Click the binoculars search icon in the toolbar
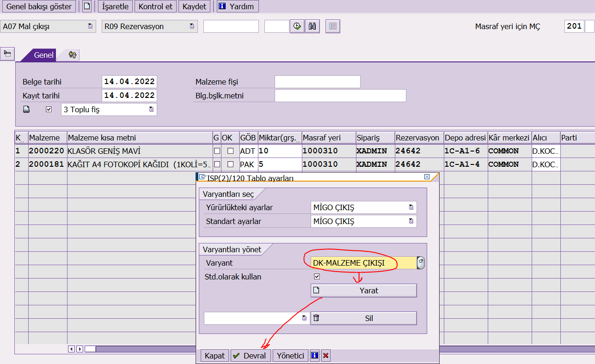 click(312, 26)
